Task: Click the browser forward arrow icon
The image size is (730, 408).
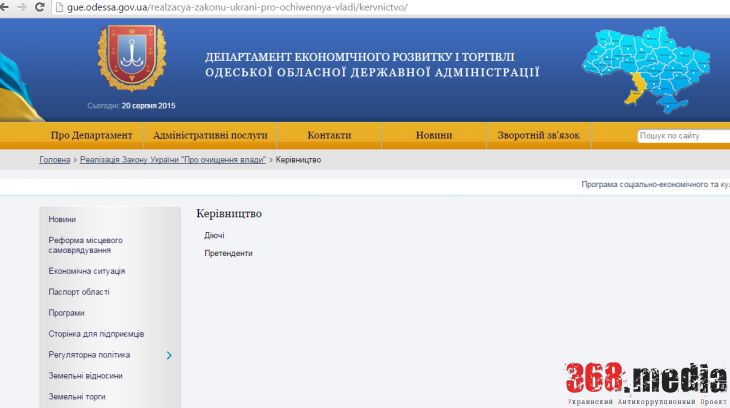Action: (x=19, y=7)
